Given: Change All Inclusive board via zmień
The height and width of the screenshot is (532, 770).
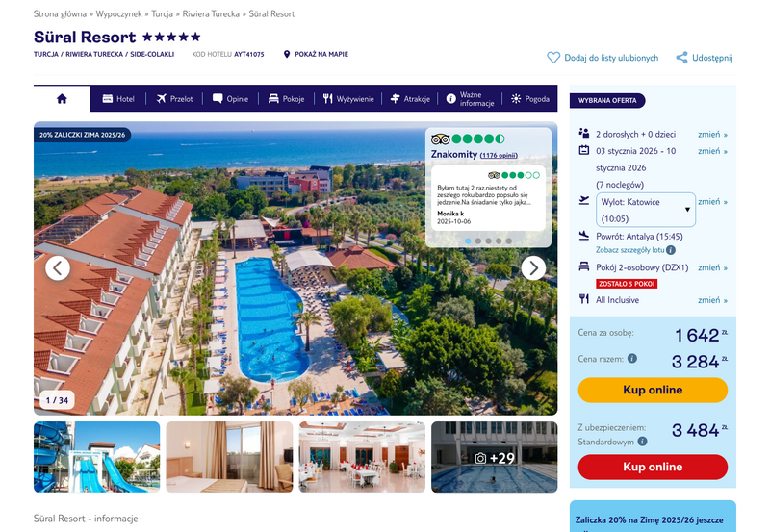Looking at the screenshot, I should coord(712,300).
